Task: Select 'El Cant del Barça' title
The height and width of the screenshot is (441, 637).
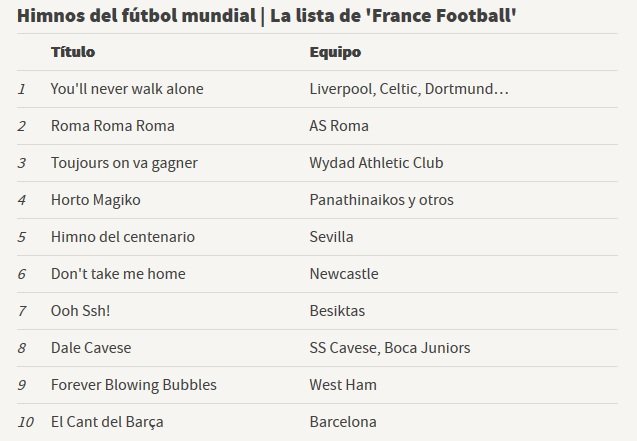Action: pyautogui.click(x=107, y=422)
